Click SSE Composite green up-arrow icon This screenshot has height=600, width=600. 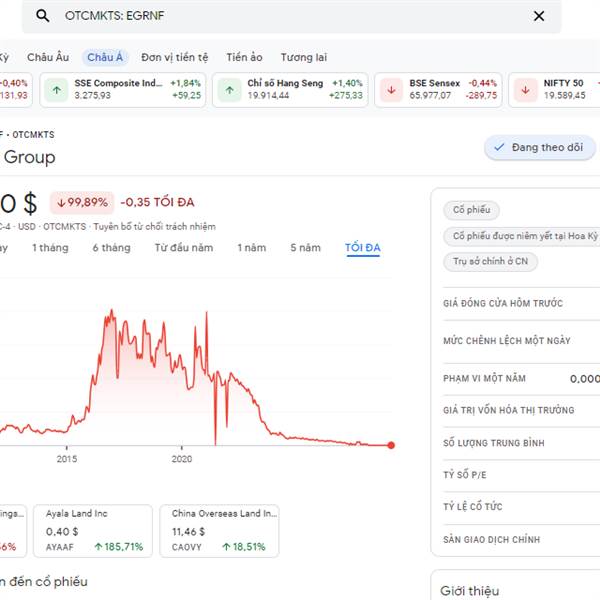click(x=57, y=90)
